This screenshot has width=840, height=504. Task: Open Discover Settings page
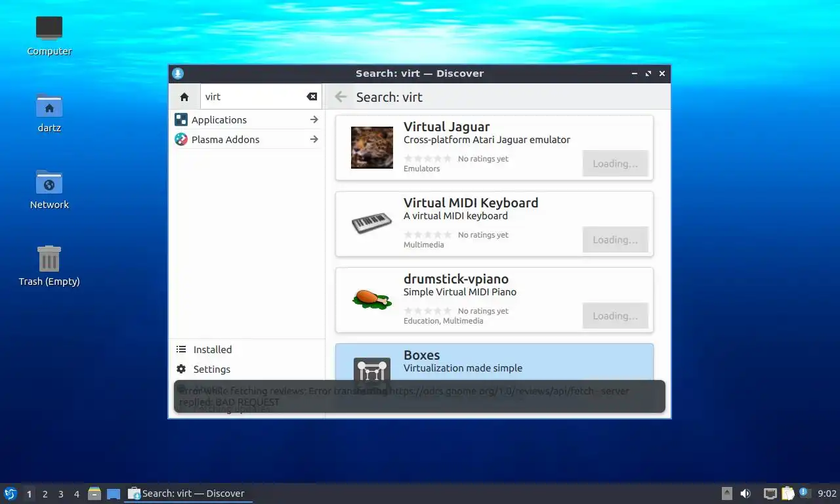[x=247, y=369]
